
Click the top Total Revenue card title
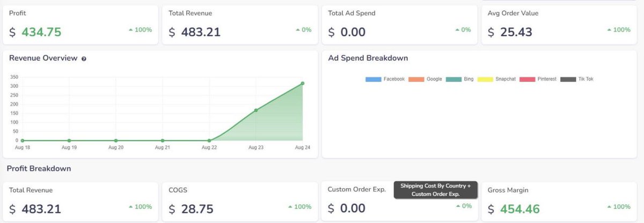[190, 13]
